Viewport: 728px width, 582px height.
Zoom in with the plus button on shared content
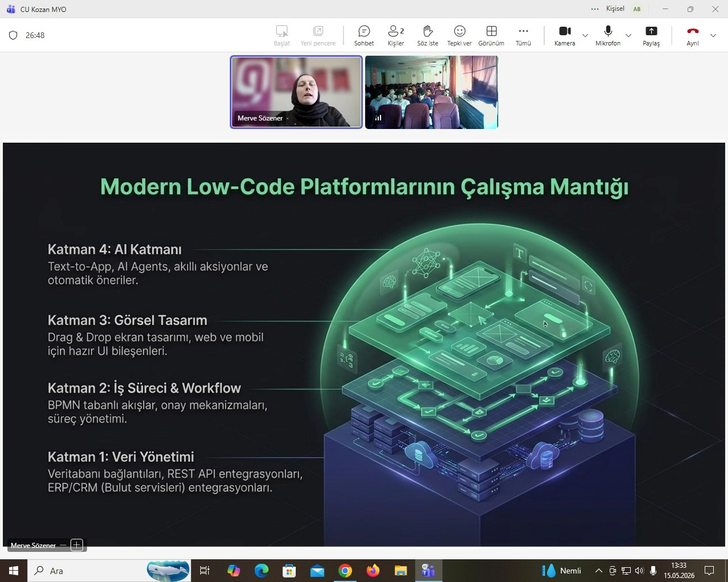tap(77, 545)
